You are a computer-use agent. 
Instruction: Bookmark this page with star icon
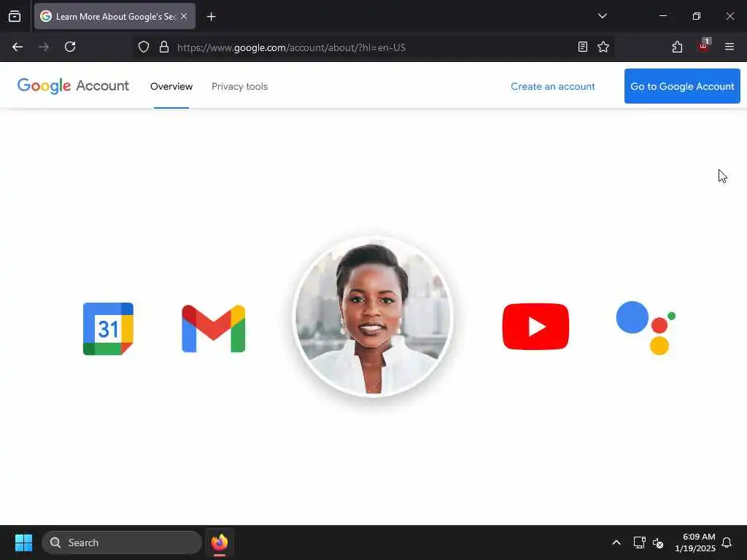point(603,47)
